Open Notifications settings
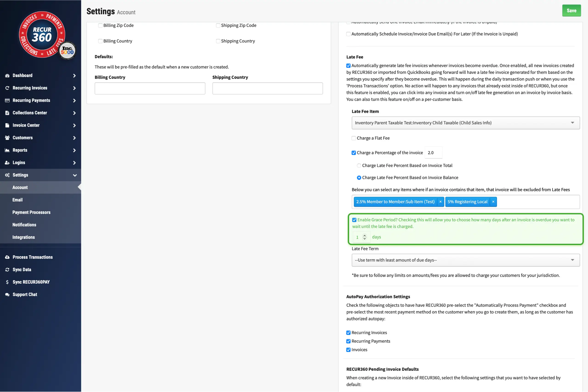 (x=40, y=225)
